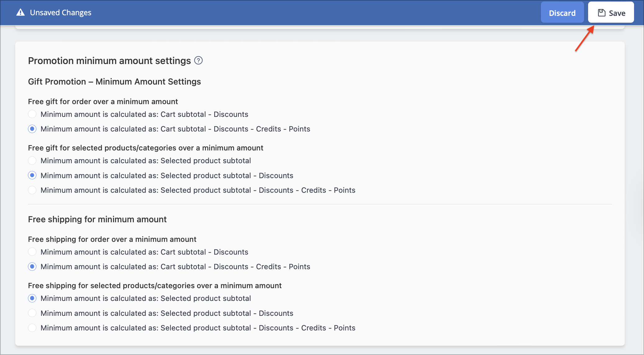Click the Unsaved Changes text
Screen dimensions: 644x355
(x=61, y=12)
